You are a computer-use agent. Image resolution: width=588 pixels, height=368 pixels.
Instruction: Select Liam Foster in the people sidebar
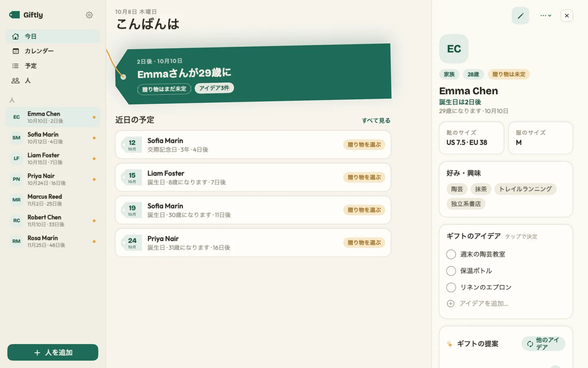(53, 159)
